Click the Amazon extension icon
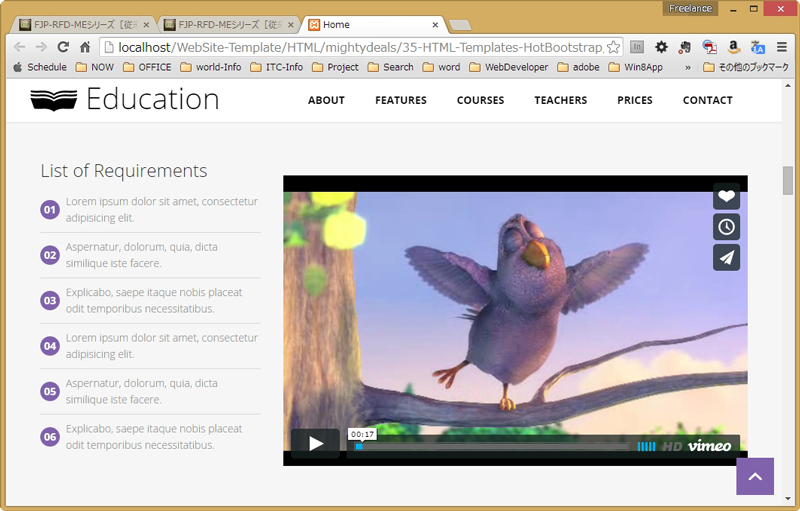This screenshot has width=800, height=511. pos(734,47)
